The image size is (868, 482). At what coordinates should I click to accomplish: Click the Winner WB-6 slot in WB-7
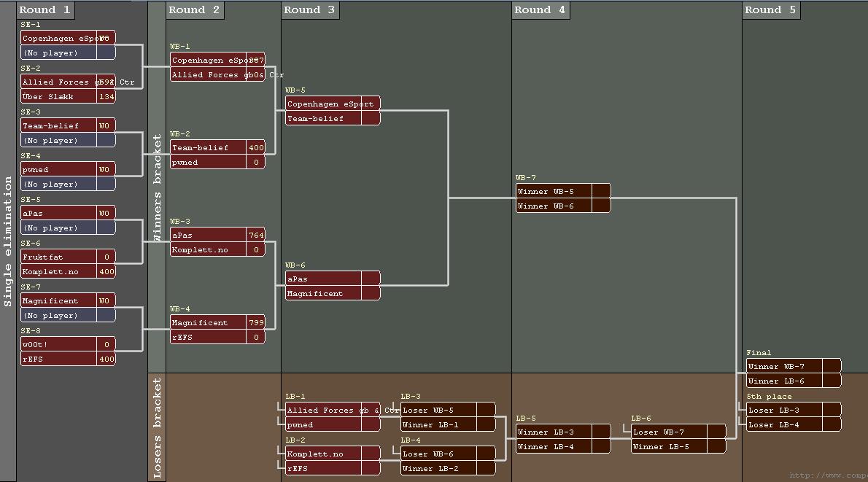coord(563,206)
